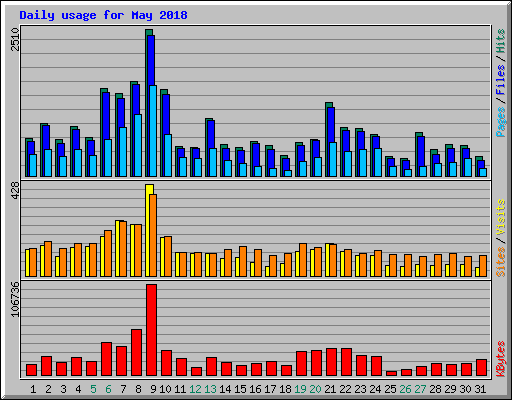This screenshot has width=512, height=400.
Task: Click the 2510 hits axis value
Action: coord(15,39)
